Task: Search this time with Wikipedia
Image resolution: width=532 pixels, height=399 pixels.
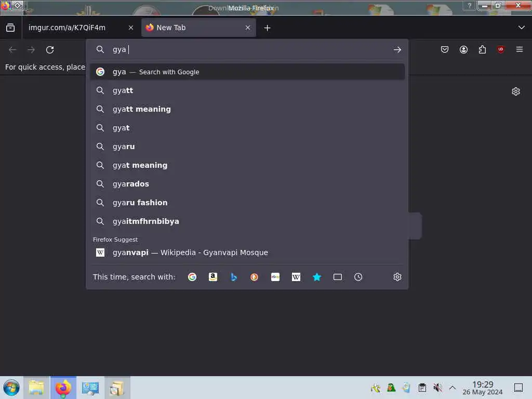Action: click(296, 277)
